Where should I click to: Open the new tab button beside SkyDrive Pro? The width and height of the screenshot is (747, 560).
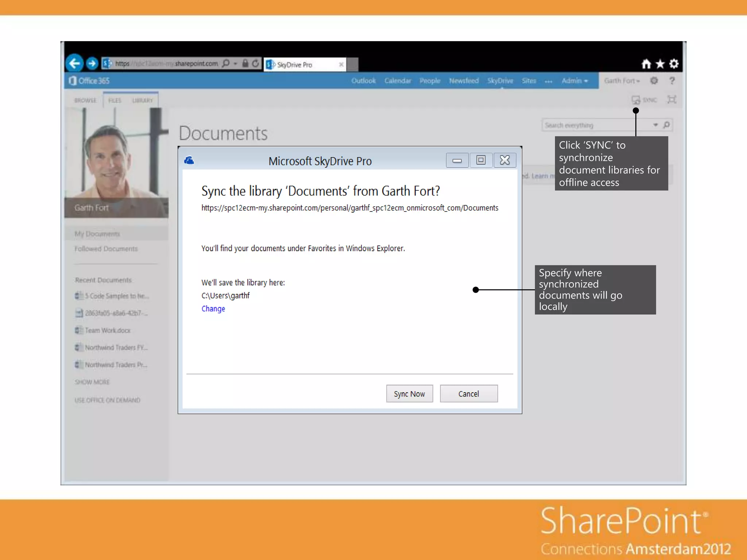tap(353, 65)
